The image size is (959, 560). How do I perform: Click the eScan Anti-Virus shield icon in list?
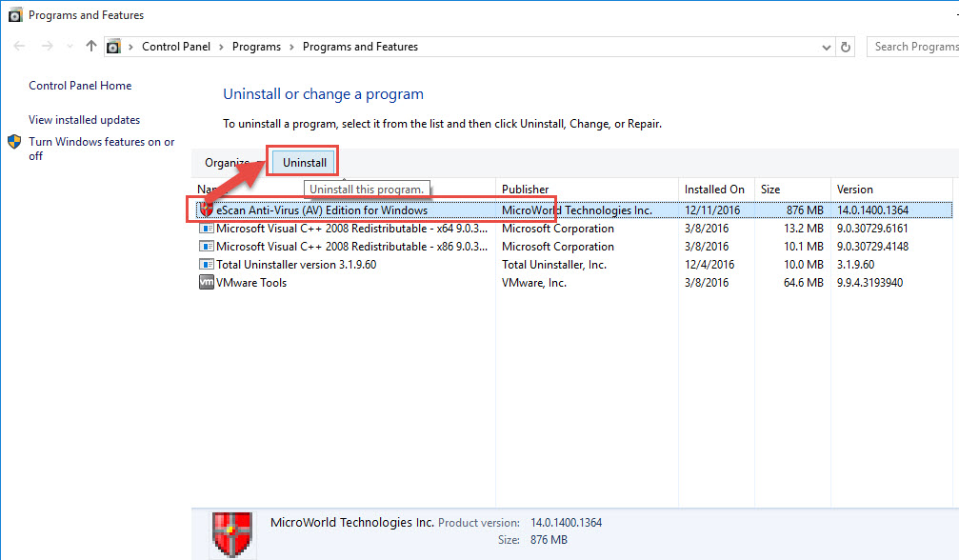click(206, 210)
